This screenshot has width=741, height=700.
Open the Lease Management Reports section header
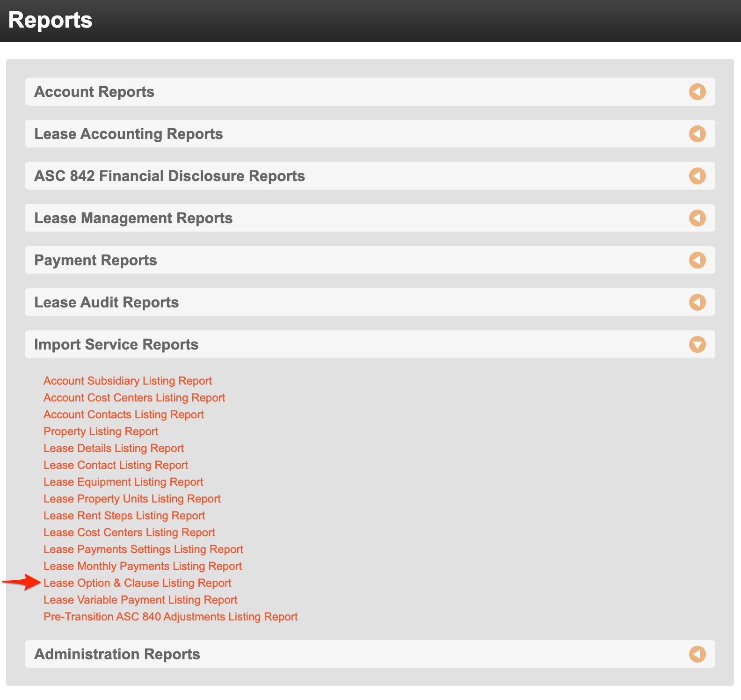coord(133,218)
